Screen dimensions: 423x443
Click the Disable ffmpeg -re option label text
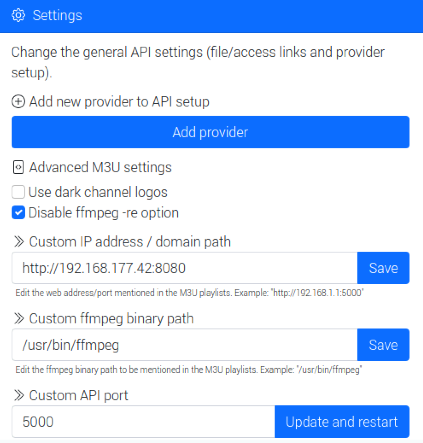point(104,213)
